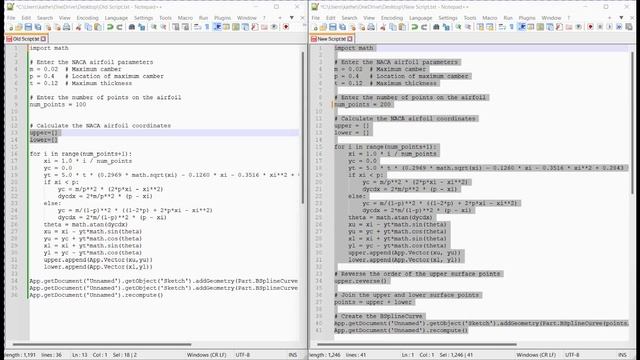Toggle show all characters in Old Script window
This screenshot has width=640, height=360.
(207, 27)
